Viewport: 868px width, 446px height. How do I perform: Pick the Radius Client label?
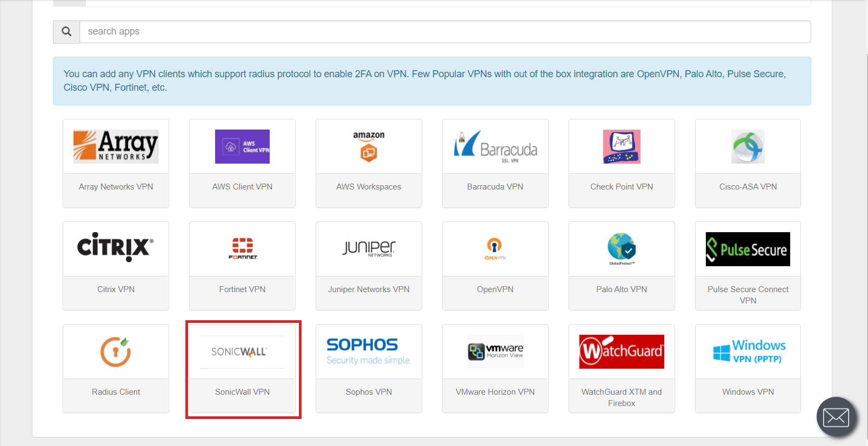click(116, 392)
